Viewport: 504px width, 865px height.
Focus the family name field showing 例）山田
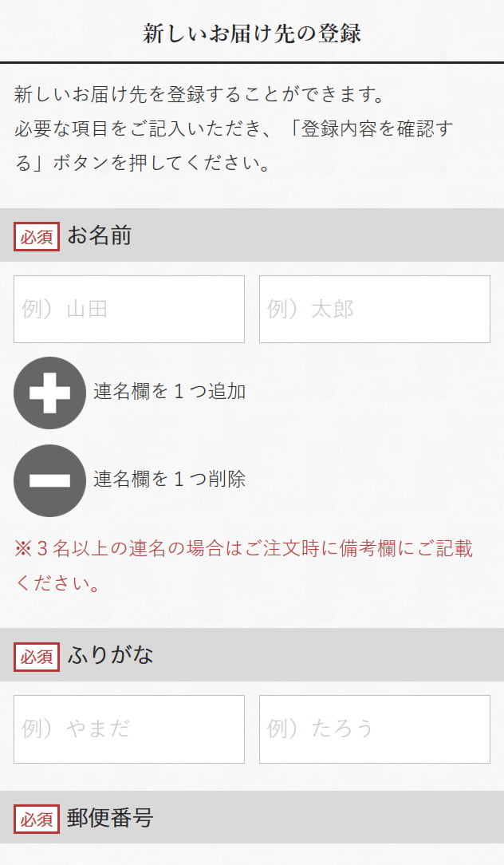click(x=129, y=310)
